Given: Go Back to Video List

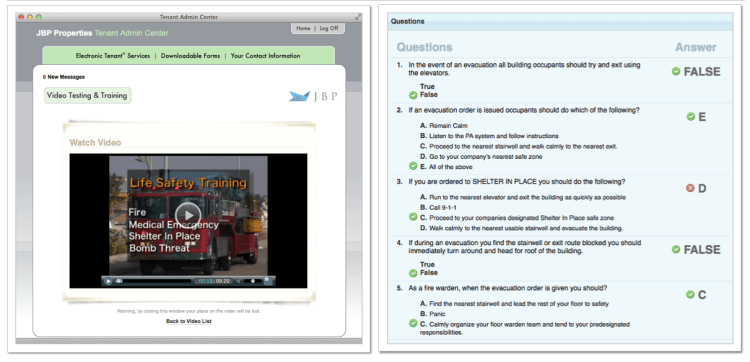Looking at the screenshot, I should pyautogui.click(x=188, y=321).
